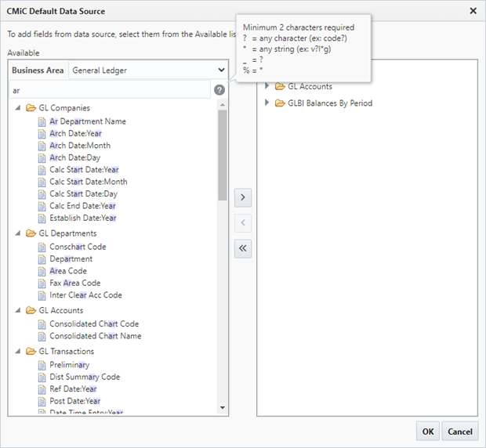Click the remove field left arrow button
Image resolution: width=486 pixels, height=448 pixels.
tap(243, 223)
